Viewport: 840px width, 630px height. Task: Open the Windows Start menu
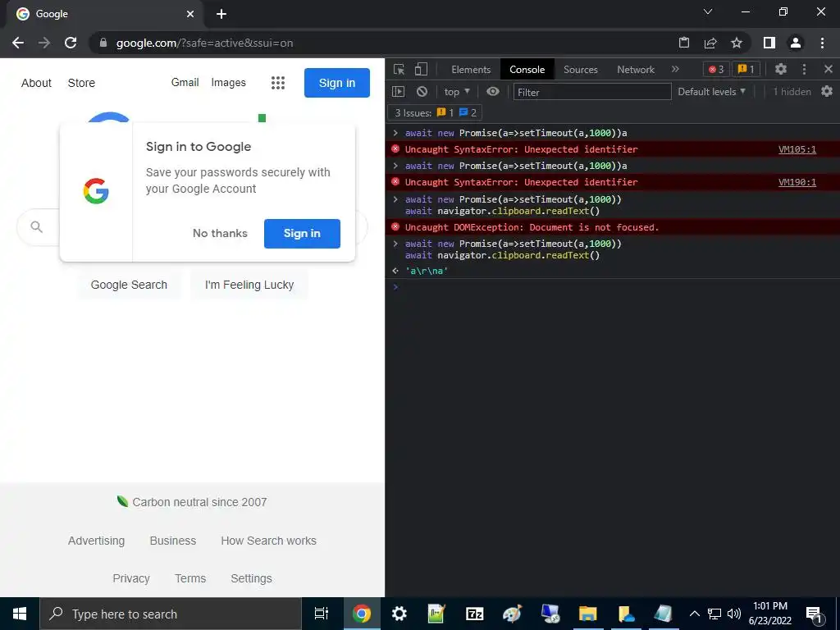(20, 614)
